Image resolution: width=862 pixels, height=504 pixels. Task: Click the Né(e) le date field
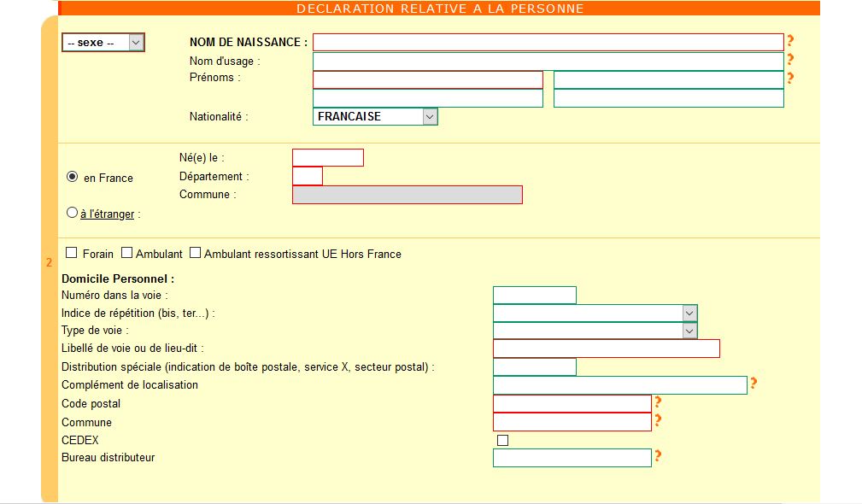coord(328,158)
